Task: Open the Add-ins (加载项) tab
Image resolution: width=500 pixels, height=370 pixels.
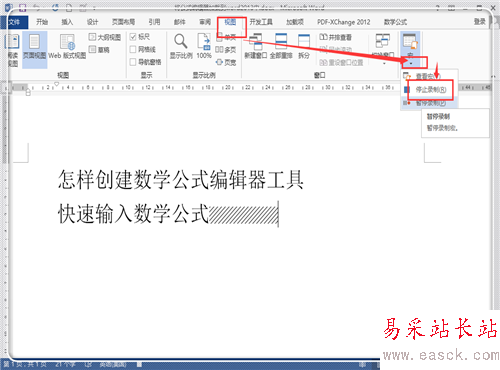Action: pos(295,22)
